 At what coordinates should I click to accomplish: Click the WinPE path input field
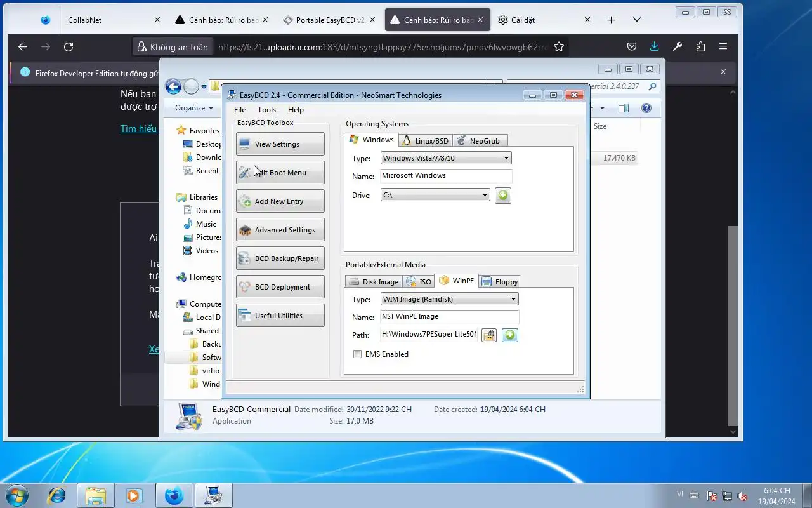tap(429, 334)
